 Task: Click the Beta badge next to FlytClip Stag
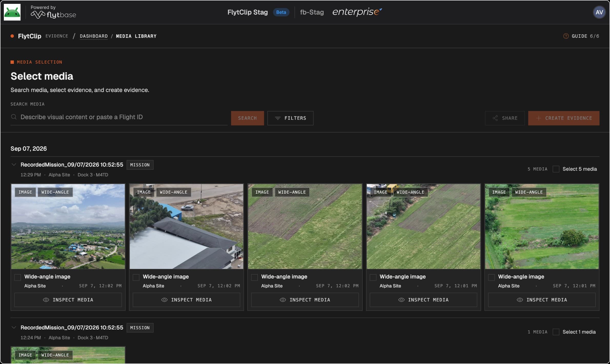281,12
